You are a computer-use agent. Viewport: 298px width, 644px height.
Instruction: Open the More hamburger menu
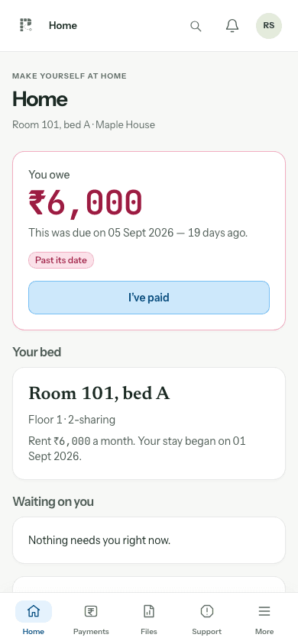pos(264,611)
